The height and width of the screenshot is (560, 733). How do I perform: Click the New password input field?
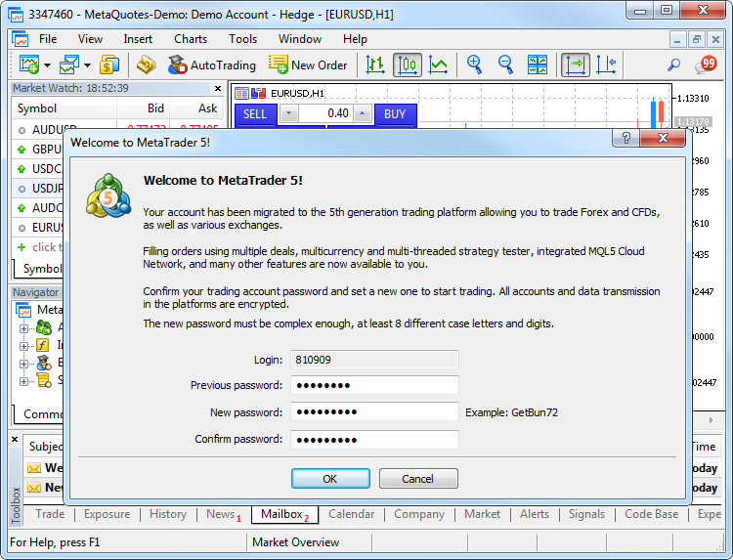(x=374, y=412)
